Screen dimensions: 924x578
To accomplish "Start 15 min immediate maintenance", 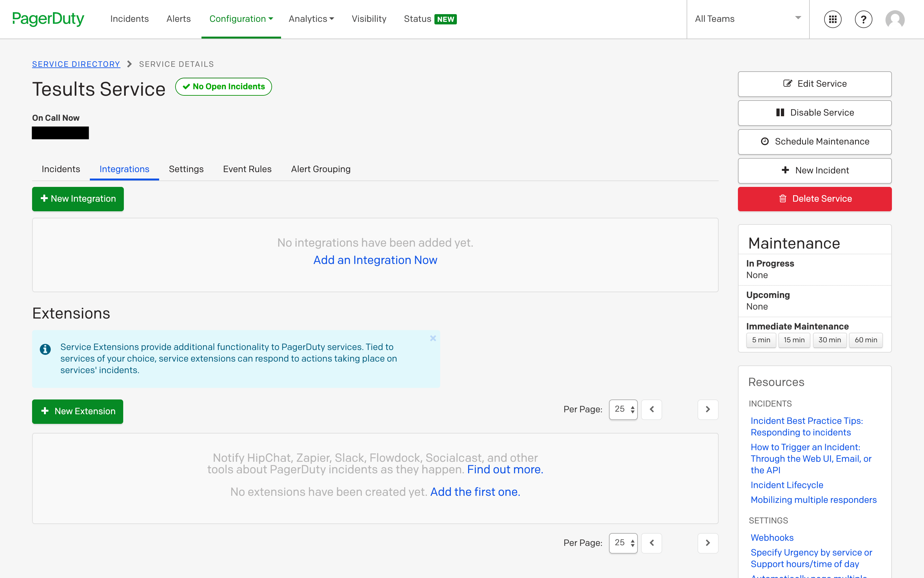I will (x=794, y=340).
